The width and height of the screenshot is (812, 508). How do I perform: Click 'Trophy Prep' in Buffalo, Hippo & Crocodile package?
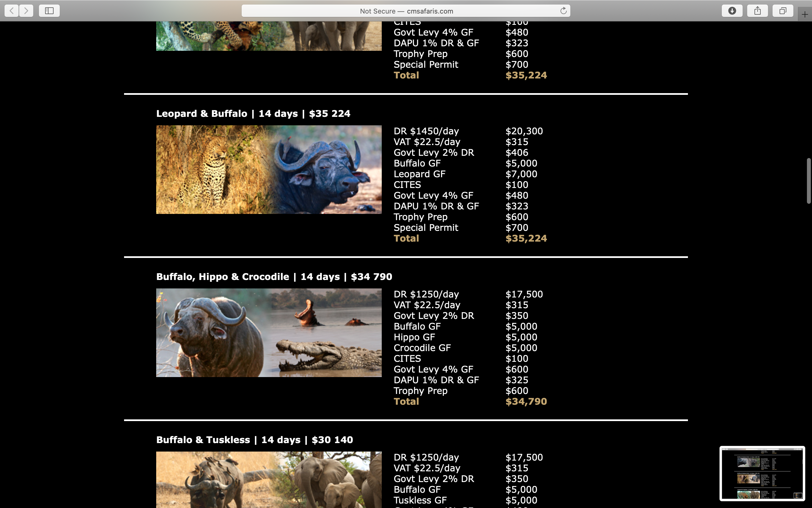click(x=420, y=391)
